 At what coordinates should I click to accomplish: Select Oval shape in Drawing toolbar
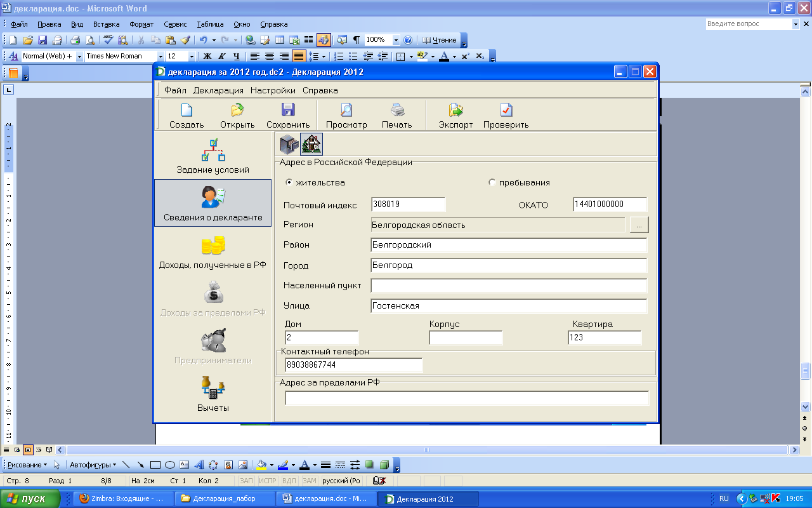170,465
